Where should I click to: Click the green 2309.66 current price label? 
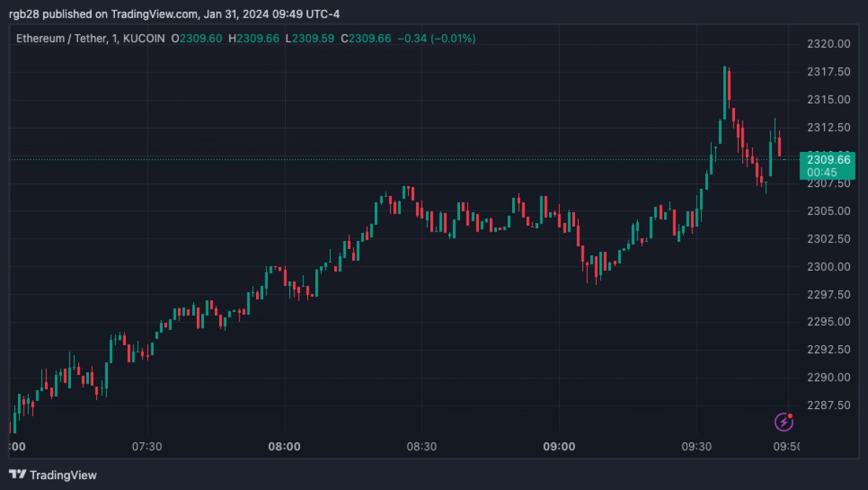pyautogui.click(x=827, y=159)
